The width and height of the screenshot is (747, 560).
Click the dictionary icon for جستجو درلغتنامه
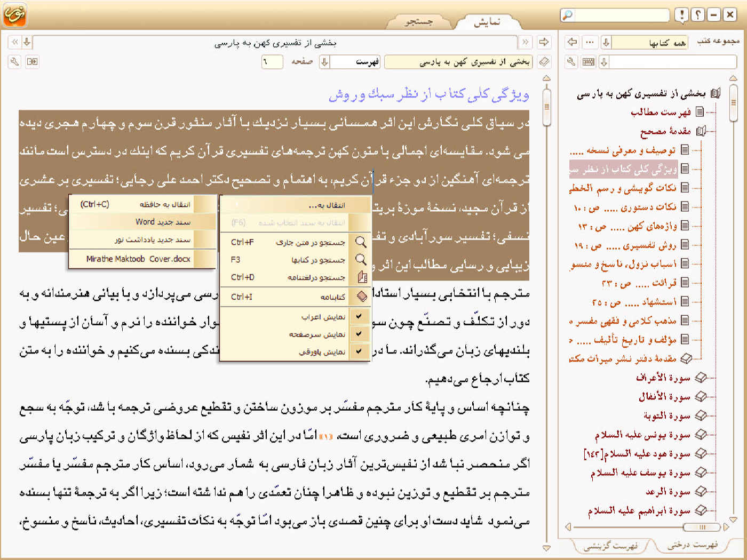tap(362, 277)
